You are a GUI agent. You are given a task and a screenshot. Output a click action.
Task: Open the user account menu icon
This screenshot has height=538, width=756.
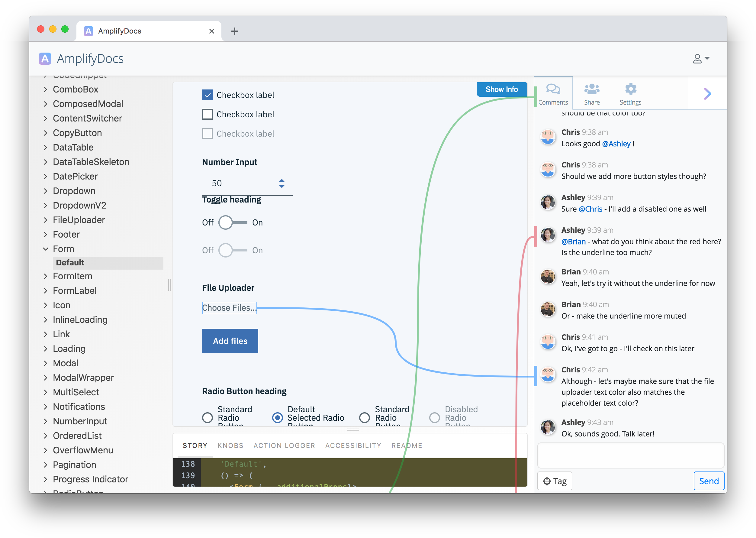pyautogui.click(x=701, y=59)
